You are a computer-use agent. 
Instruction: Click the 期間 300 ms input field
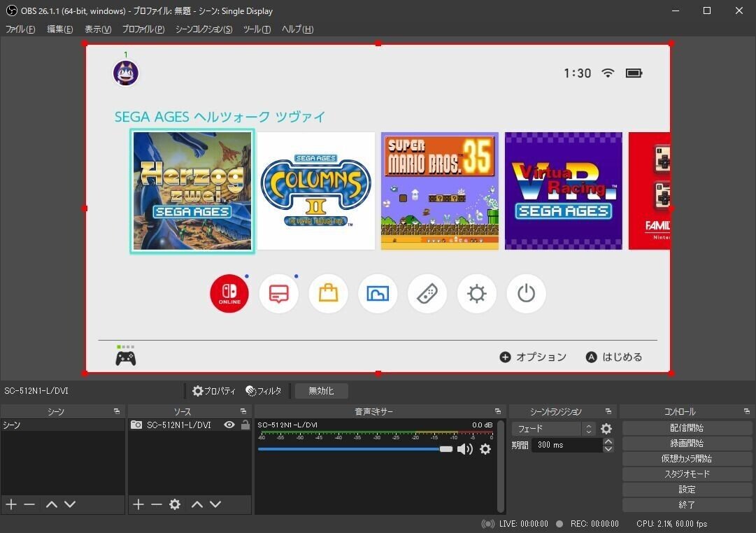point(567,445)
